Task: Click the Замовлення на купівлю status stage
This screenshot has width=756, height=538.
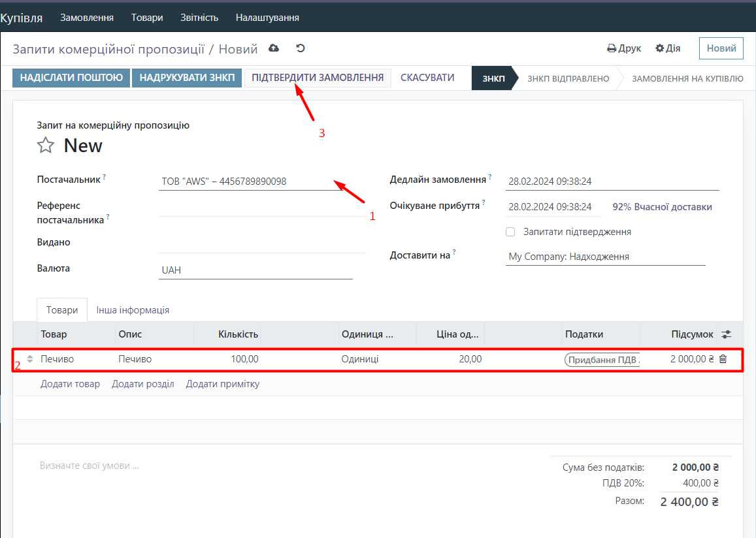Action: point(687,78)
